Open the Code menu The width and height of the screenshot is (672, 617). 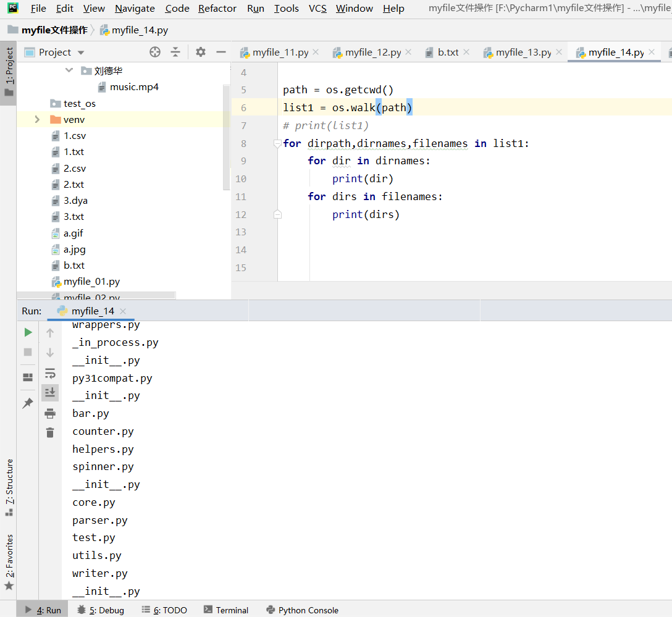177,9
